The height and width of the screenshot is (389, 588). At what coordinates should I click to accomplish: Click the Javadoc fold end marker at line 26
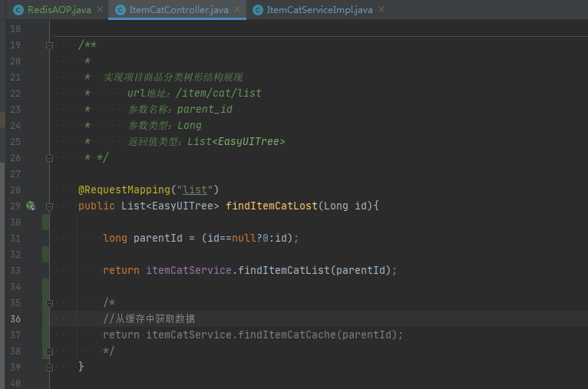click(49, 158)
